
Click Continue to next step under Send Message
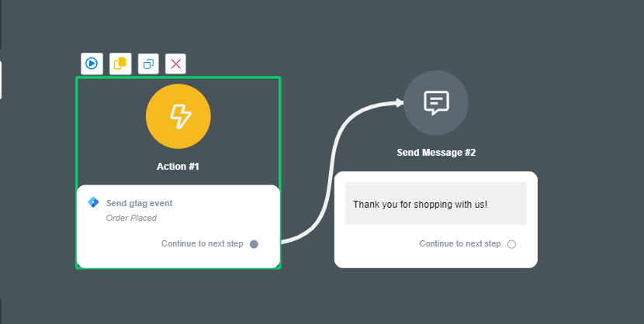[x=459, y=244]
